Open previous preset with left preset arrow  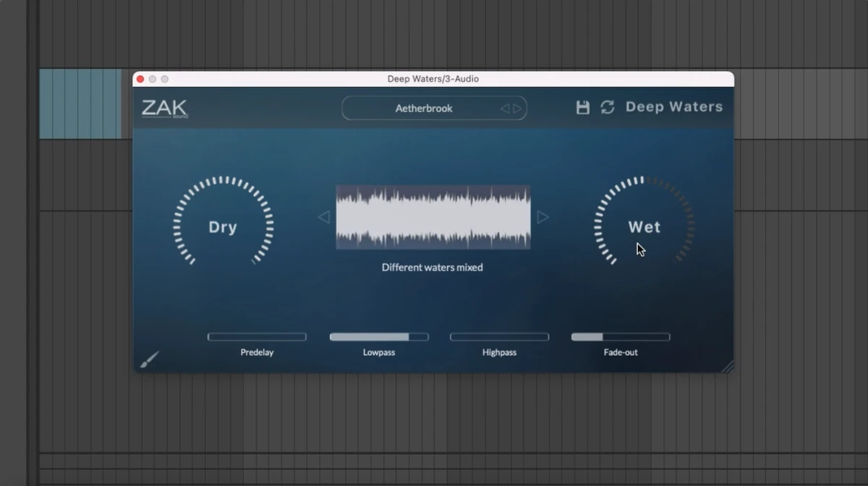(507, 108)
